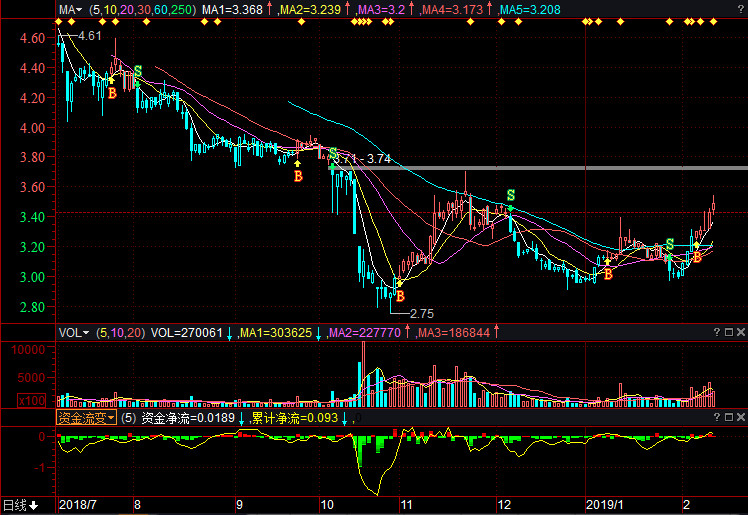Click the S sell signal in December
This screenshot has width=748, height=515.
(510, 195)
